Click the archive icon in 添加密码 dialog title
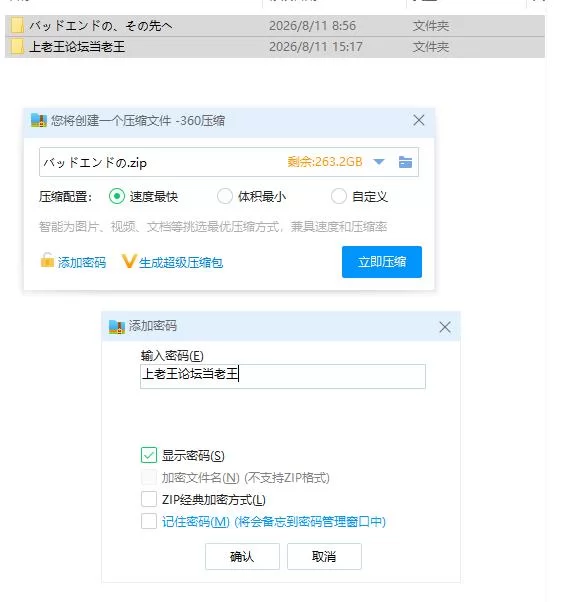This screenshot has width=579, height=602. (x=117, y=326)
